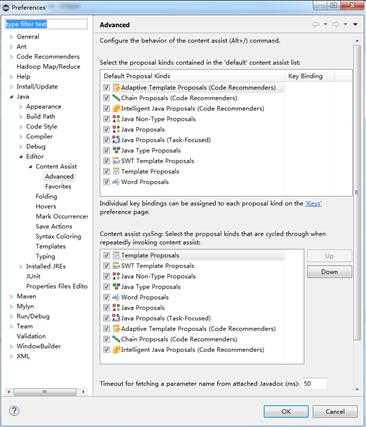The height and width of the screenshot is (427, 366).
Task: Click the Chain Proposals icon in cycling list
Action: click(116, 339)
